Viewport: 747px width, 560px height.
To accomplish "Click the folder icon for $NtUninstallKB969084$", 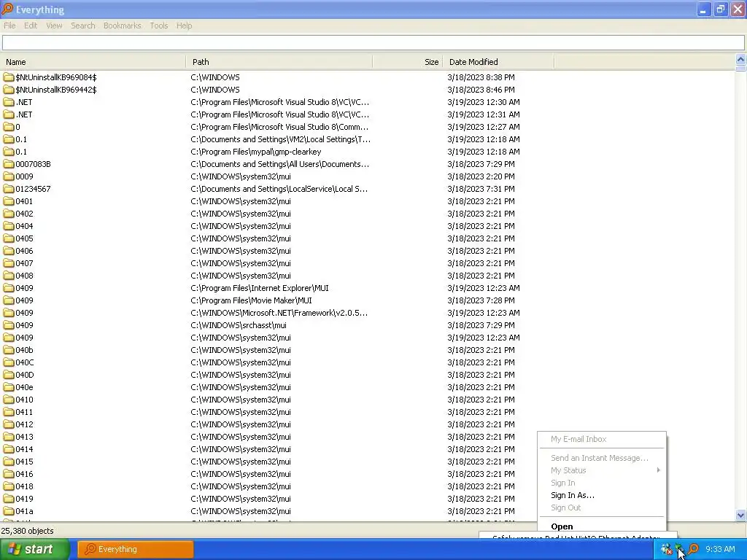I will coord(9,77).
